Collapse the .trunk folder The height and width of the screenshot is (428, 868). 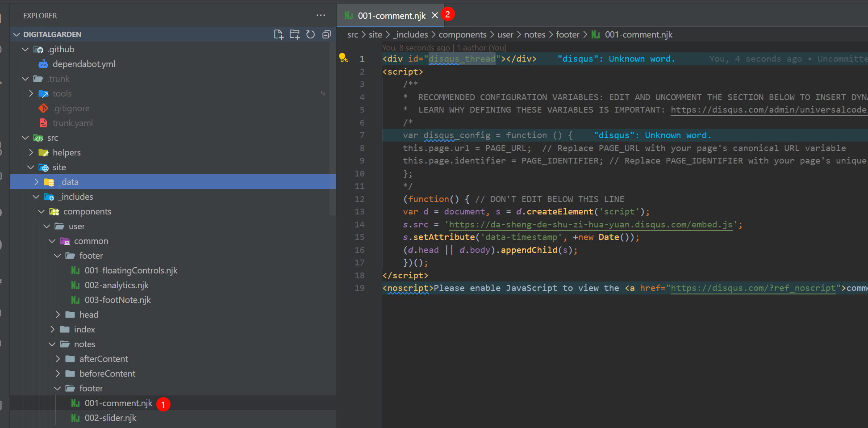pos(25,79)
